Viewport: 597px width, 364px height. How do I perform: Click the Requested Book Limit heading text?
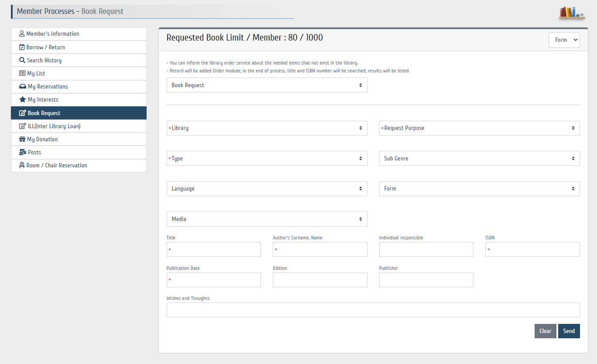point(244,37)
